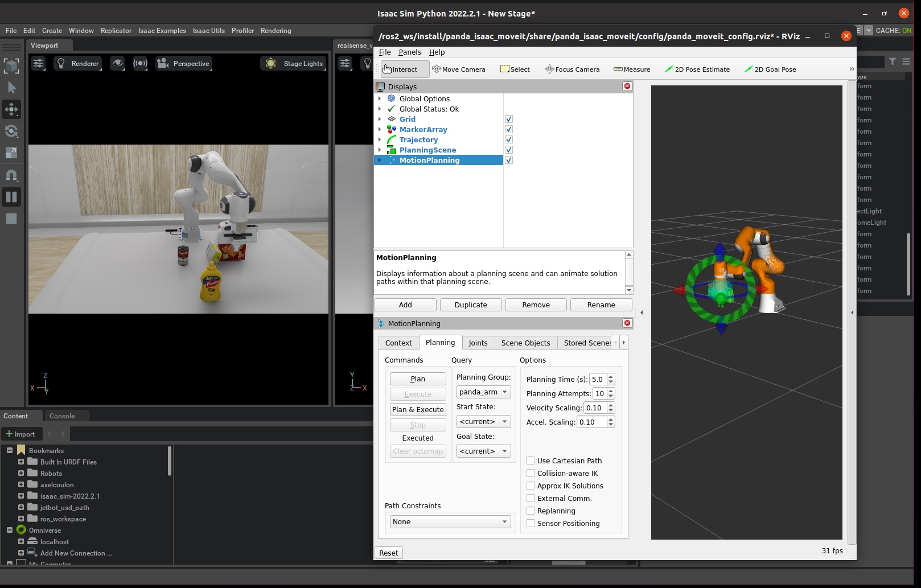Screen dimensions: 921x588
Task: Enable the Use Cartesian Path option
Action: (x=531, y=461)
